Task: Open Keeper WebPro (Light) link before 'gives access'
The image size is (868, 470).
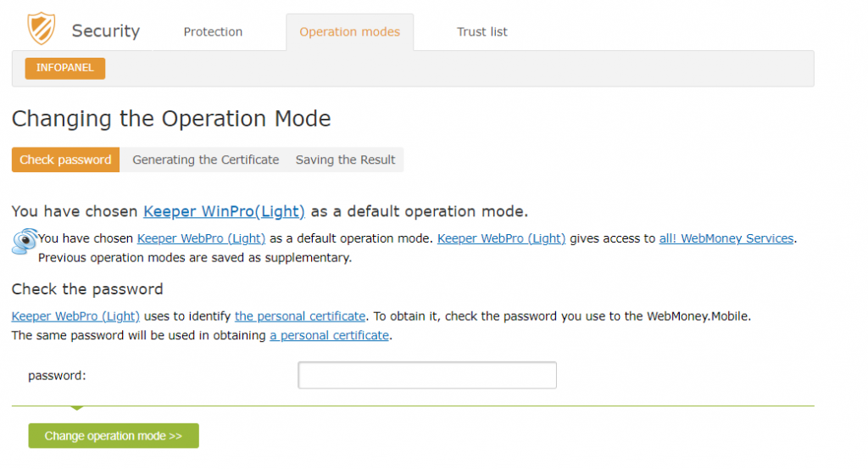Action: tap(502, 238)
